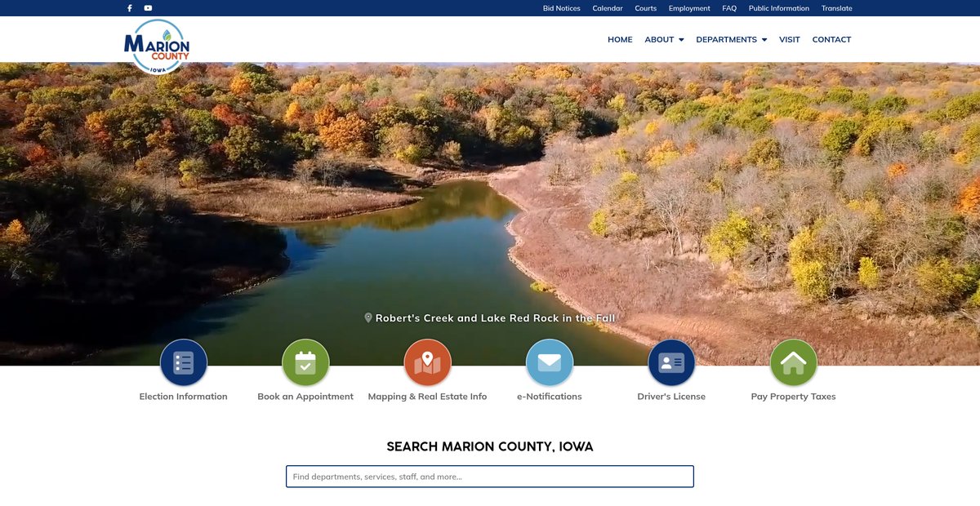
Task: Click the Pay Property Taxes house icon
Action: (x=794, y=362)
